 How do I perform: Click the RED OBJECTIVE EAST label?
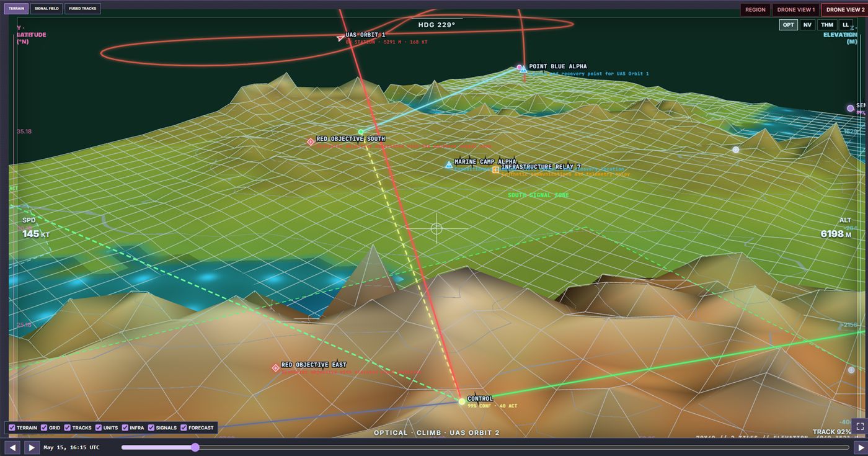coord(314,365)
